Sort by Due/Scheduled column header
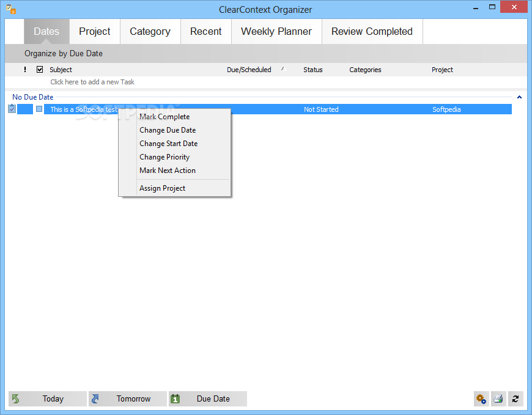Viewport: 532px width, 415px height. tap(249, 70)
